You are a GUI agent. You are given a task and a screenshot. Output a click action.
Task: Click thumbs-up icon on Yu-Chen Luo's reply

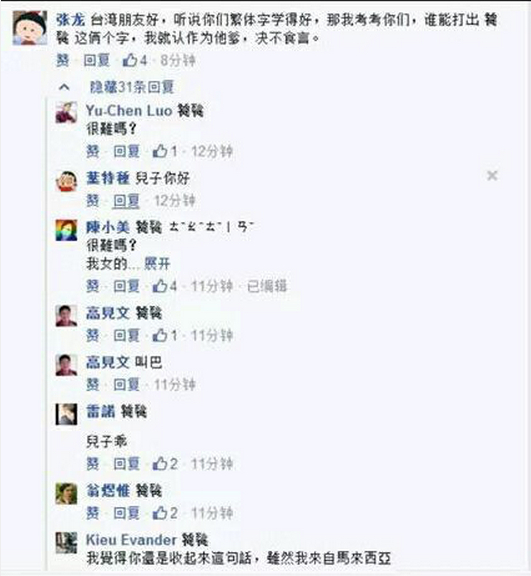pos(160,151)
